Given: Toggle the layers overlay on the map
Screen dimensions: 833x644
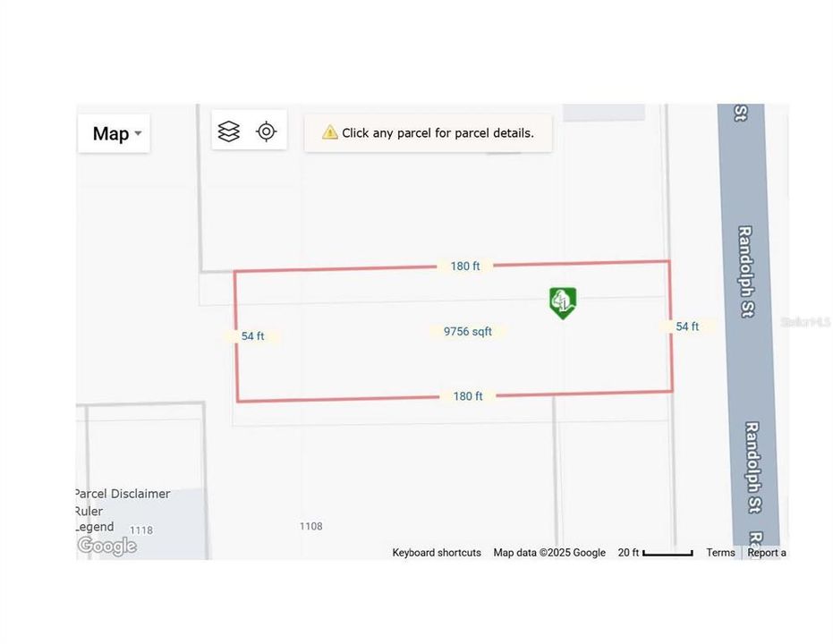Looking at the screenshot, I should click(230, 131).
